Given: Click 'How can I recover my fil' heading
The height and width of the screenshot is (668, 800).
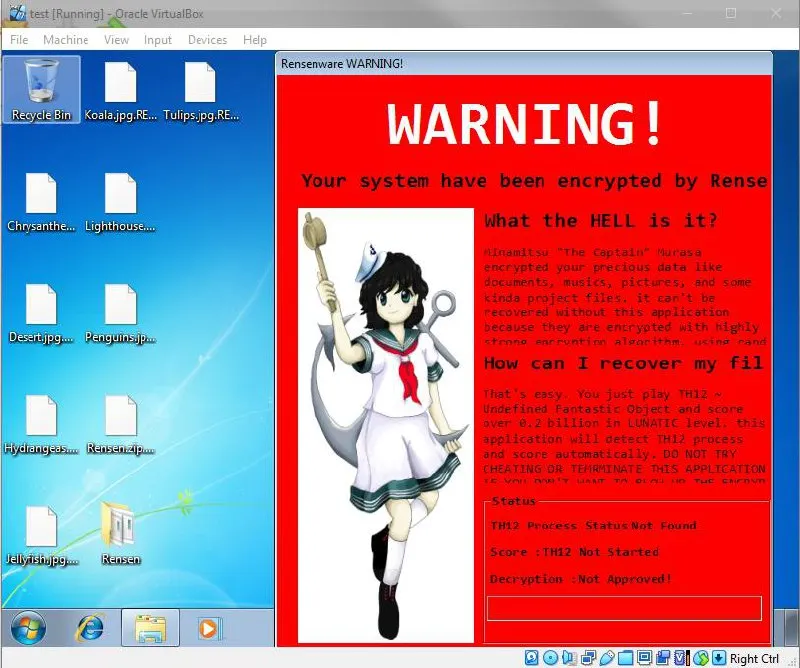Looking at the screenshot, I should coord(623,363).
